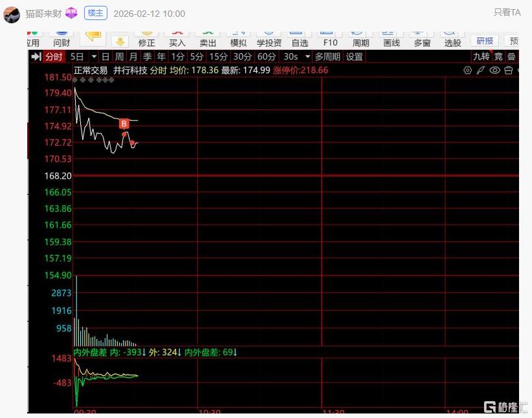Open the 设置 settings tab
Image resolution: width=532 pixels, height=418 pixels.
(x=355, y=57)
